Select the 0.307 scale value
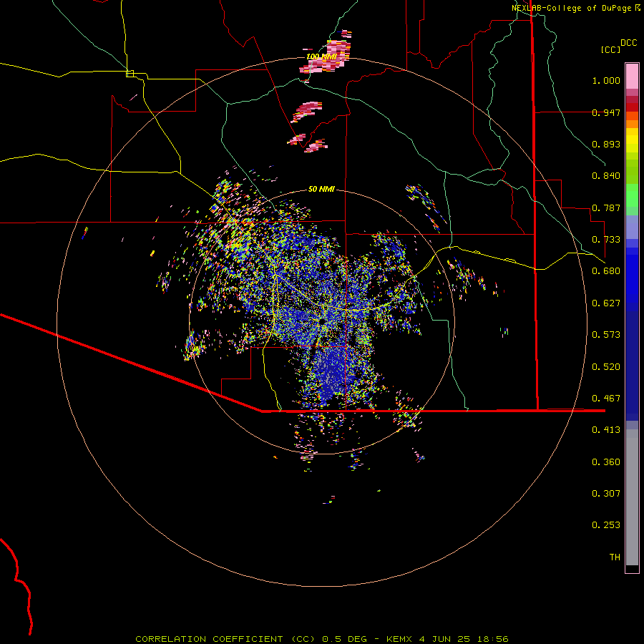Image resolution: width=644 pixels, height=644 pixels. tap(606, 494)
